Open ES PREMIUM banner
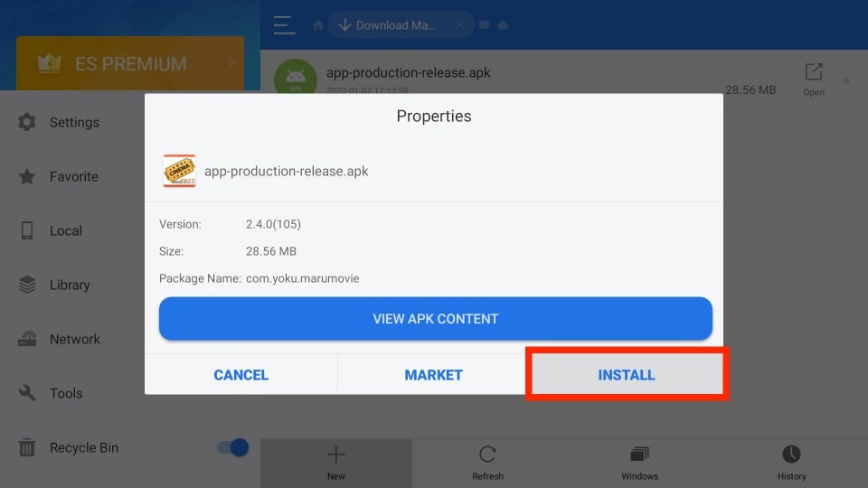Screen dimensions: 868x488 pyautogui.click(x=130, y=63)
